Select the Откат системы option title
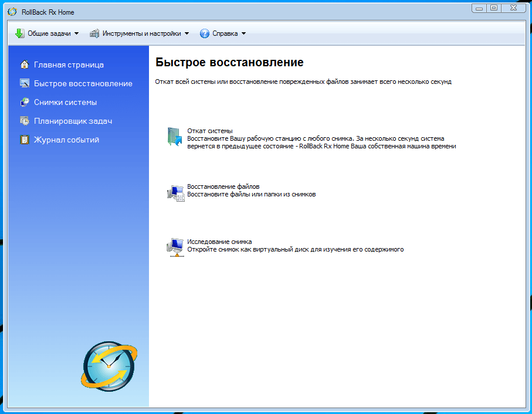The width and height of the screenshot is (532, 414). pos(209,131)
